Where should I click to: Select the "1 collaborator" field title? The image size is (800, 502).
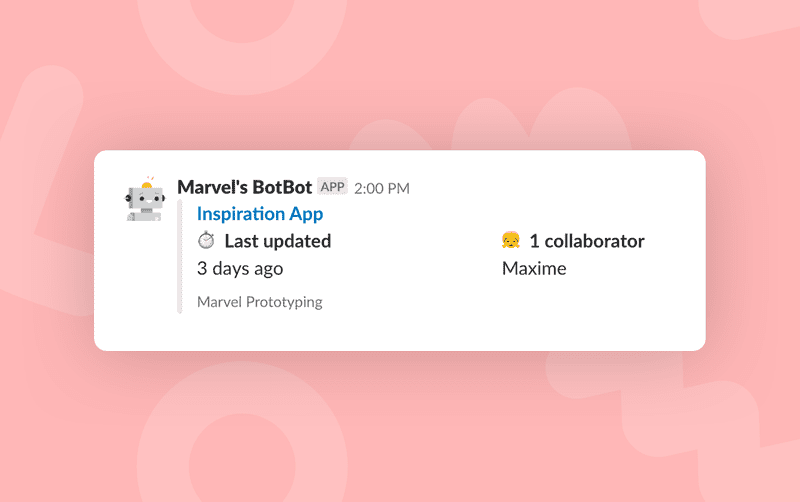tap(587, 241)
